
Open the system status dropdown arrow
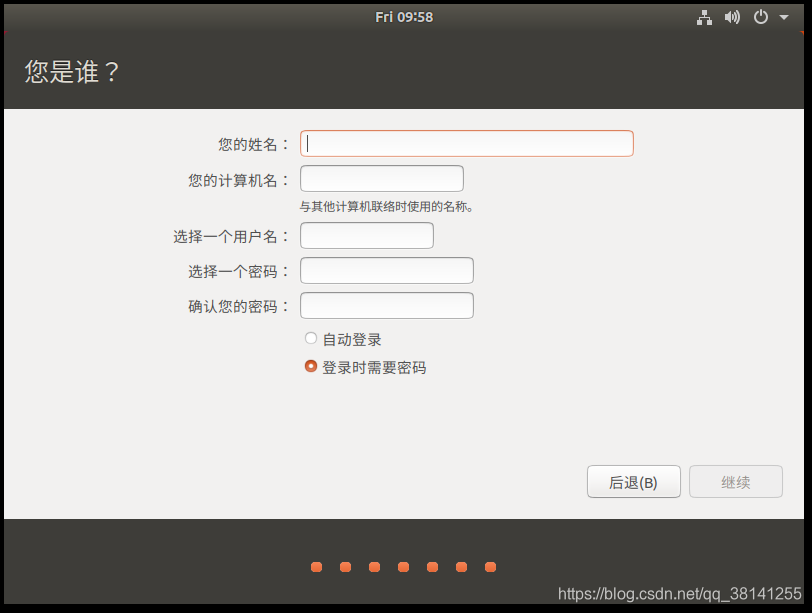click(x=784, y=16)
